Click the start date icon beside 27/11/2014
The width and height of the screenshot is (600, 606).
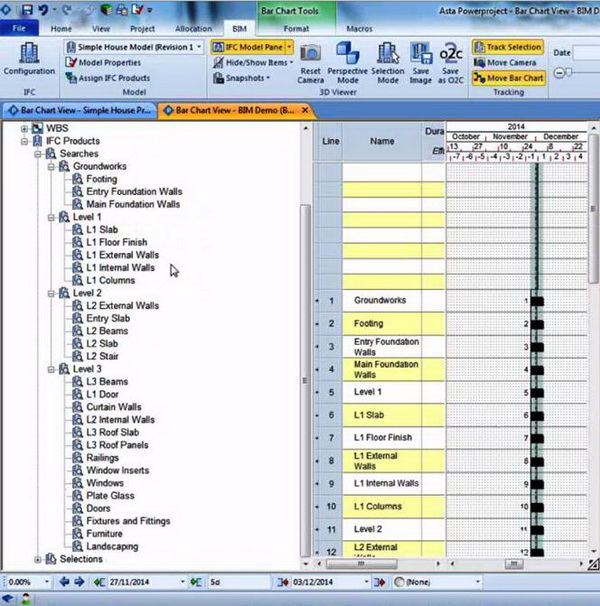coord(99,582)
